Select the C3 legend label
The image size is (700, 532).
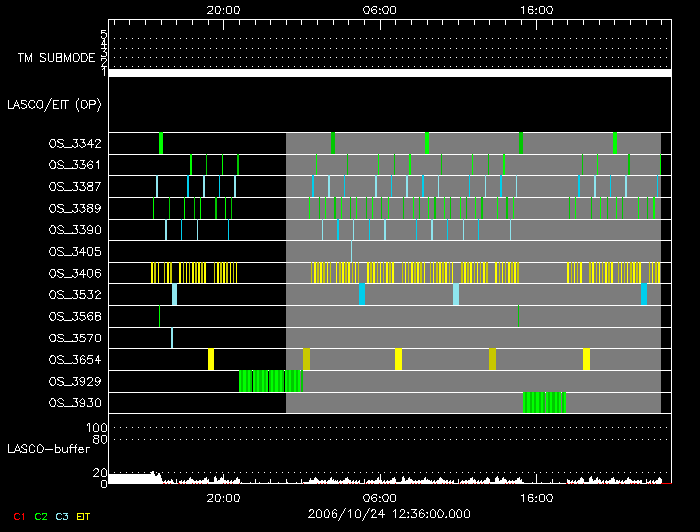click(62, 515)
